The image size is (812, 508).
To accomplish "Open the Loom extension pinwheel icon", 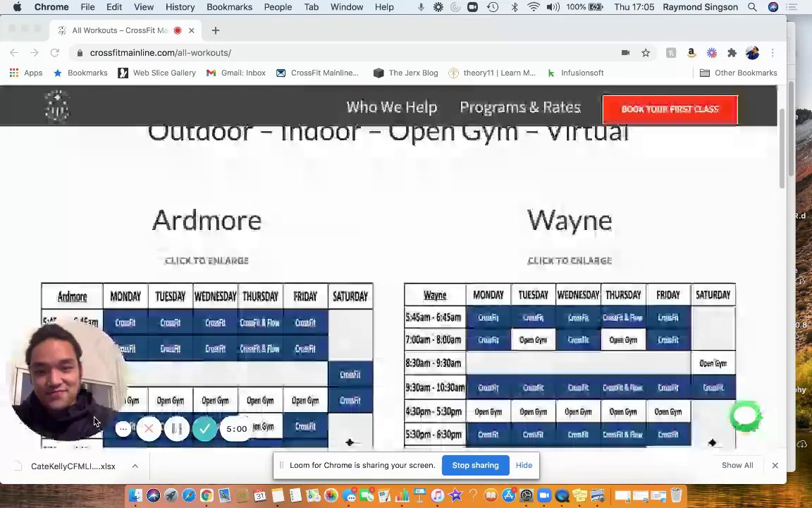I will pyautogui.click(x=711, y=52).
